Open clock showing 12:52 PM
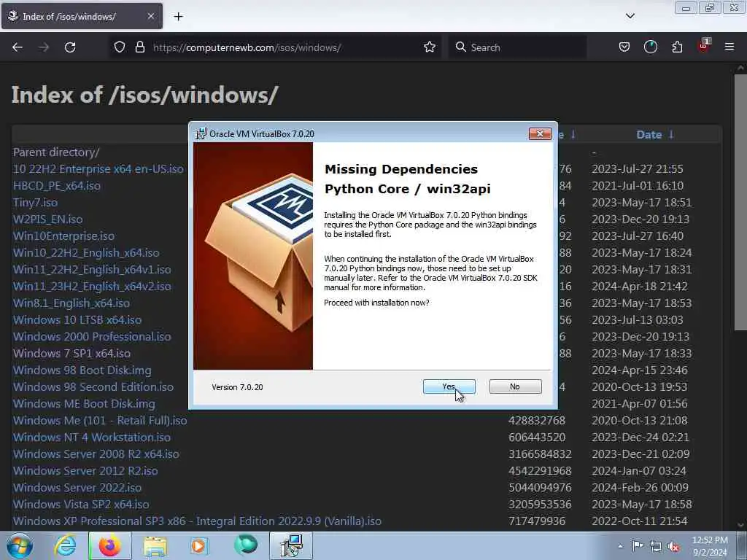 [x=710, y=546]
